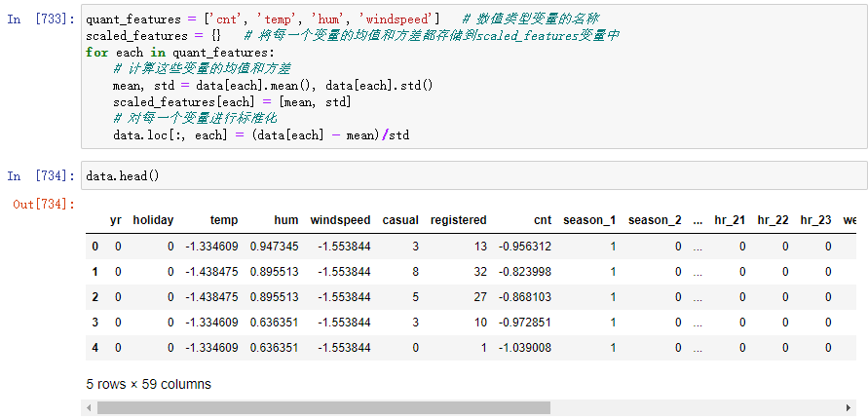Click the 'hr_22' column header

[x=773, y=220]
